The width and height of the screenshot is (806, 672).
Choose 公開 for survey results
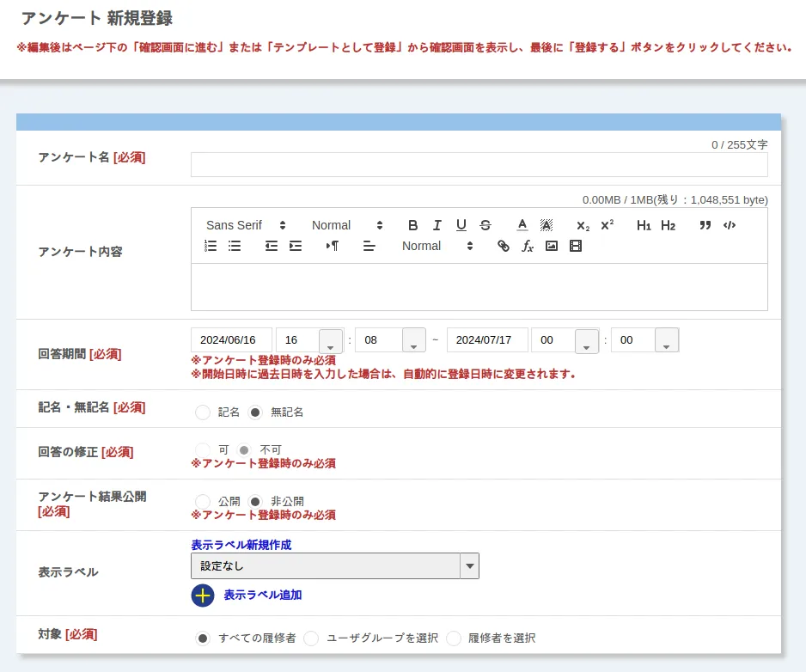(x=203, y=502)
